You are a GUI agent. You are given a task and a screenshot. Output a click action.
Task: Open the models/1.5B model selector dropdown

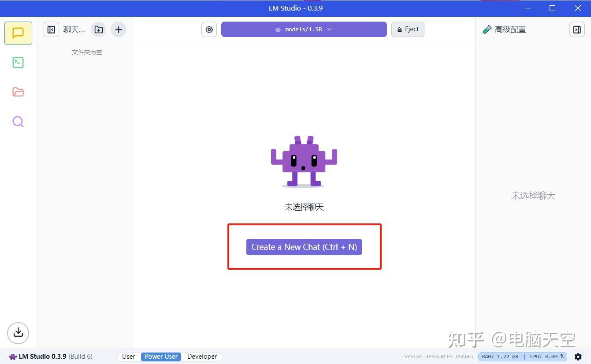[x=304, y=30]
